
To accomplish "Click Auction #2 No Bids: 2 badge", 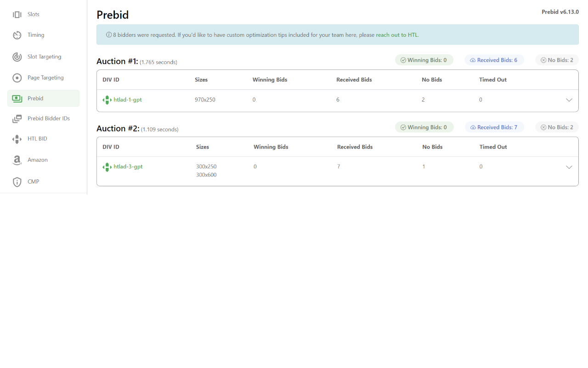I will (x=557, y=127).
